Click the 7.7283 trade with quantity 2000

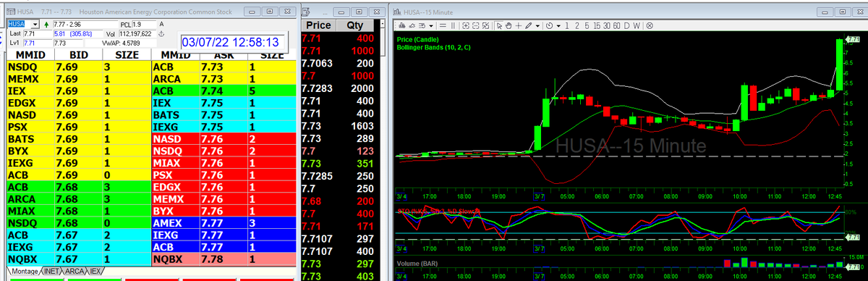click(x=337, y=88)
